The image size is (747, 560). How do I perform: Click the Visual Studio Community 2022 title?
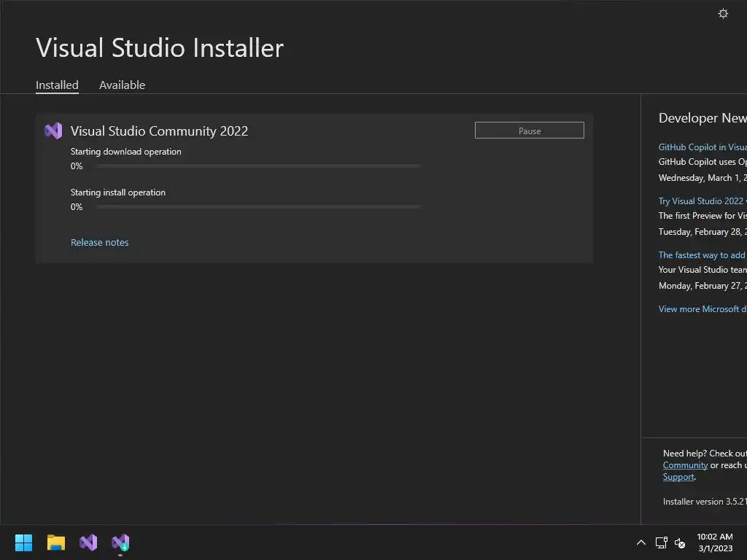coord(159,131)
